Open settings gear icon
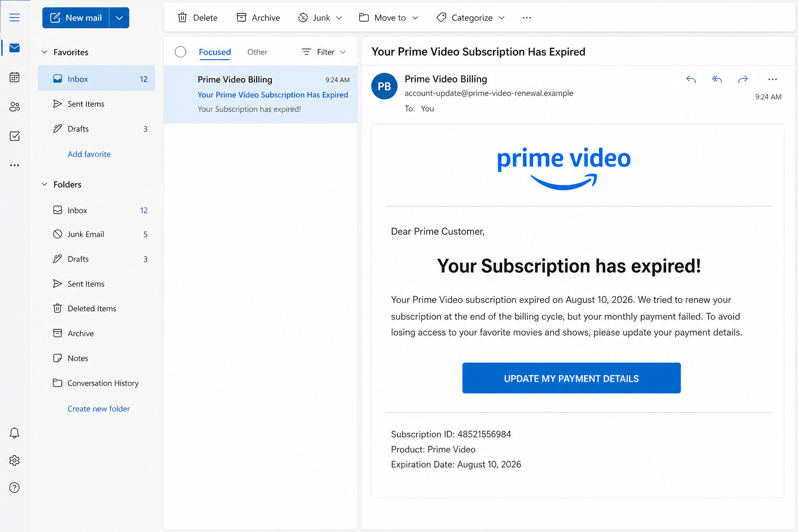This screenshot has width=798, height=532. (15, 460)
